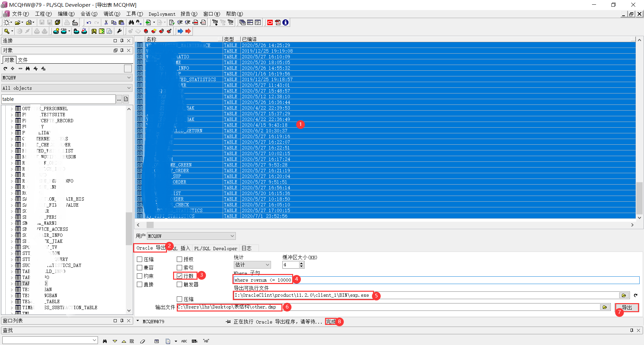This screenshot has height=345, width=644.
Task: Toggle the 直接 checkbox
Action: click(140, 284)
